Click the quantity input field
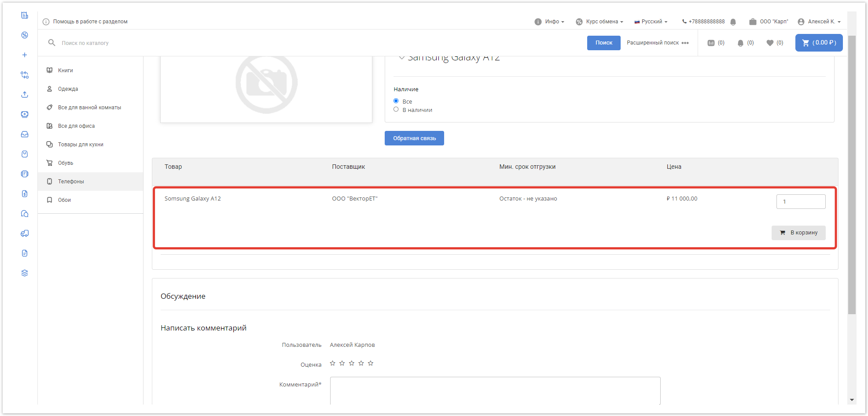868x416 pixels. click(801, 202)
